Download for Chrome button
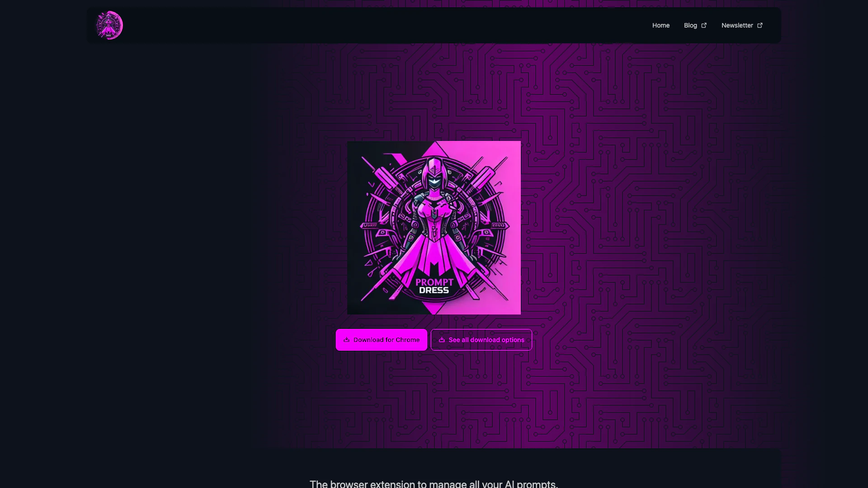Image resolution: width=868 pixels, height=488 pixels. click(x=382, y=340)
